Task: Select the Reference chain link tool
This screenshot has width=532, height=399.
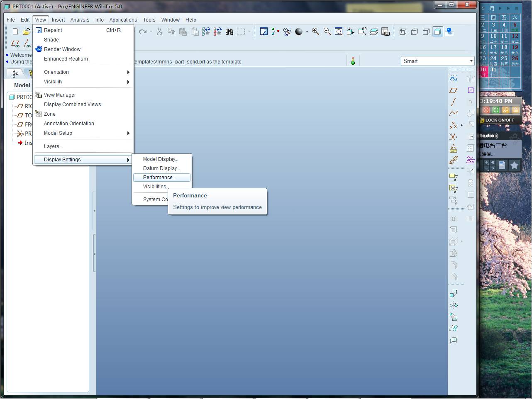Action: pyautogui.click(x=453, y=160)
